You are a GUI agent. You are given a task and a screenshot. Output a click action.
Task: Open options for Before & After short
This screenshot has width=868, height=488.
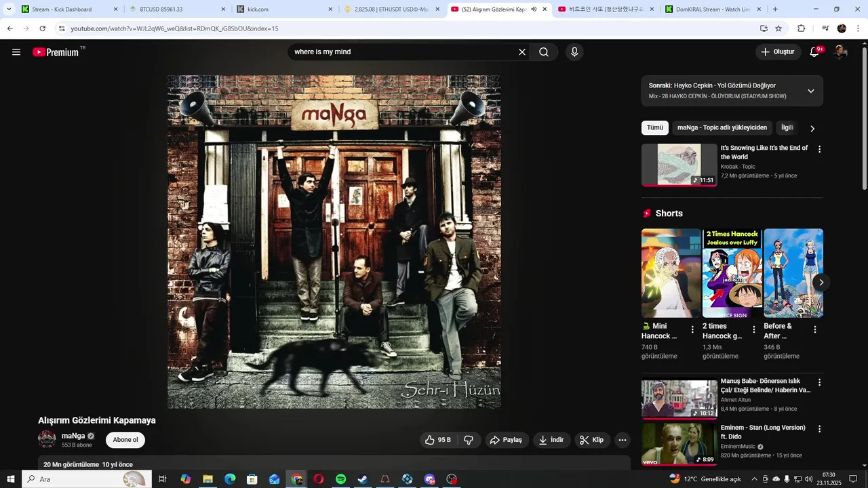[x=815, y=329]
